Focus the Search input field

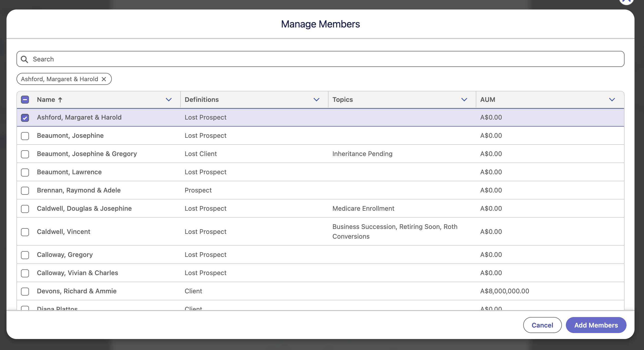[320, 59]
